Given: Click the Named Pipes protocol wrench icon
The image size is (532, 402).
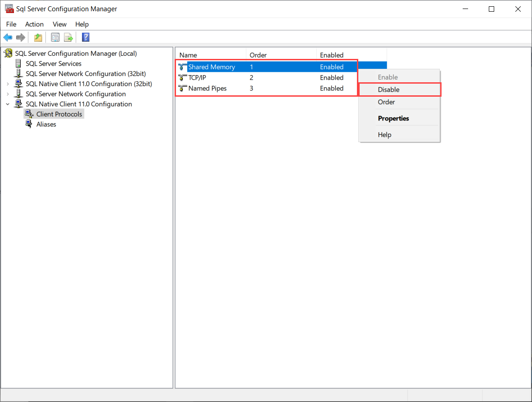Looking at the screenshot, I should pos(182,88).
